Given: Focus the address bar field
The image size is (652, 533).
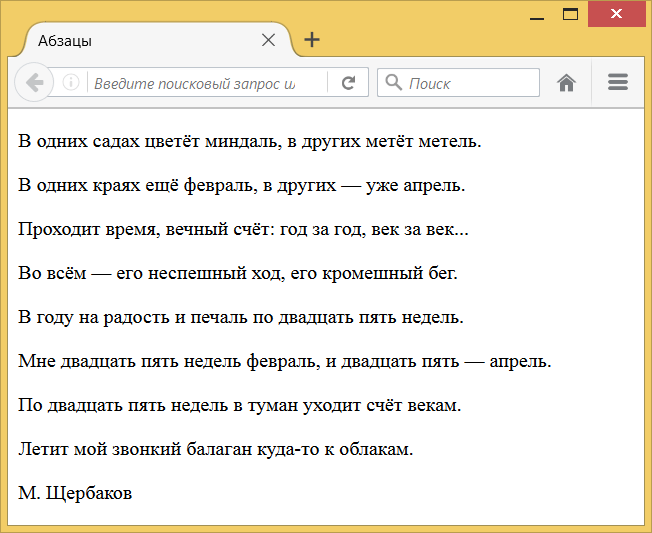Looking at the screenshot, I should point(208,83).
